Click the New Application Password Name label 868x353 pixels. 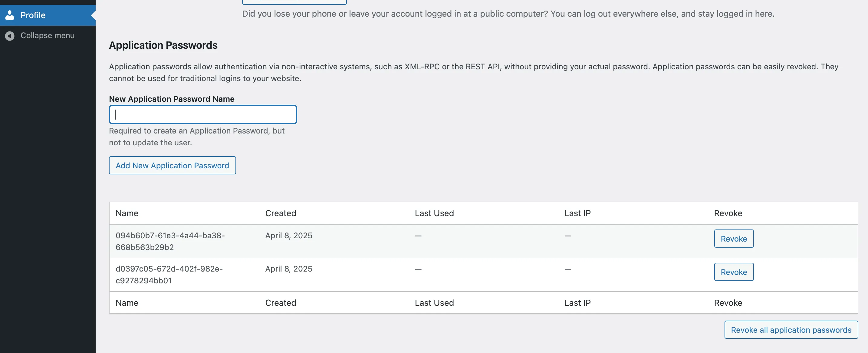[x=172, y=99]
